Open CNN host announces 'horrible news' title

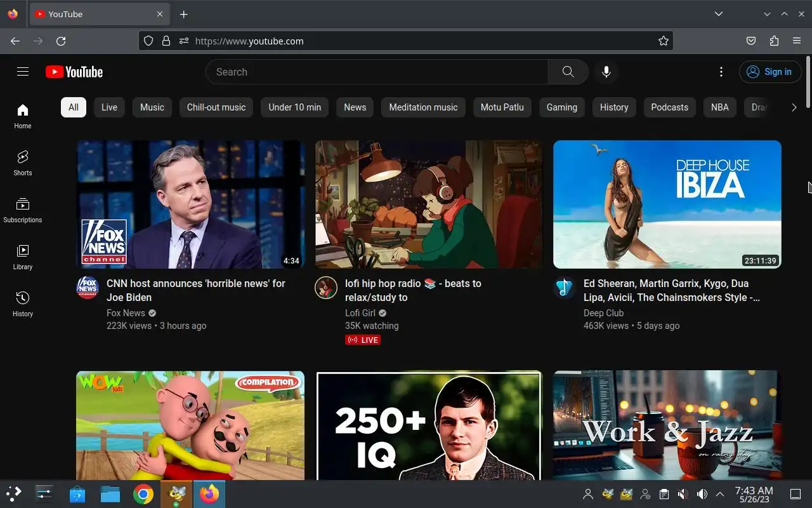pyautogui.click(x=196, y=290)
